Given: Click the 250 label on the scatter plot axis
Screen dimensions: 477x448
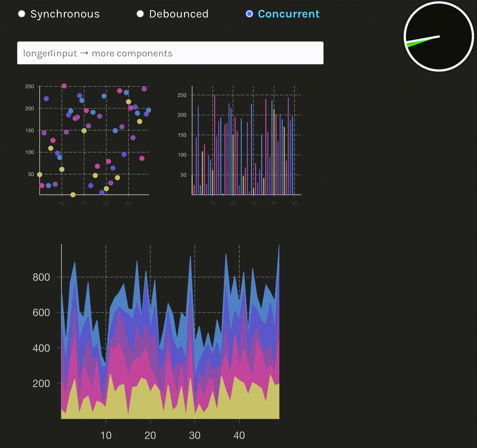Looking at the screenshot, I should pos(30,86).
